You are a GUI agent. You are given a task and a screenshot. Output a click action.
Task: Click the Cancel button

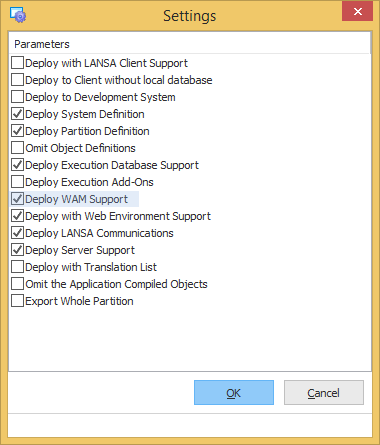(x=324, y=393)
